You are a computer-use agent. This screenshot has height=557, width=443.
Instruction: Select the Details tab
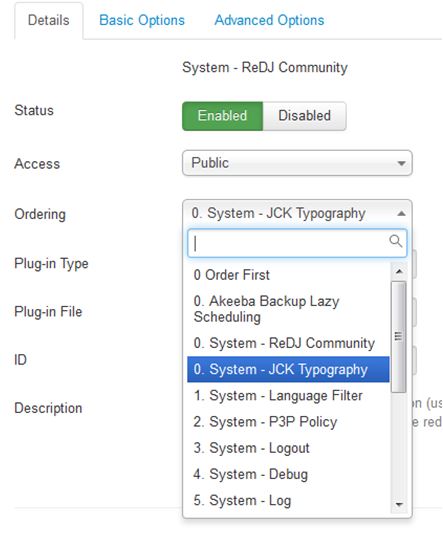[49, 20]
